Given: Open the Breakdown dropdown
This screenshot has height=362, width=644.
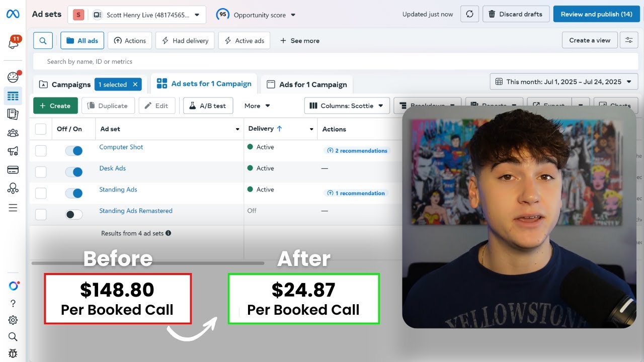Looking at the screenshot, I should pos(427,106).
